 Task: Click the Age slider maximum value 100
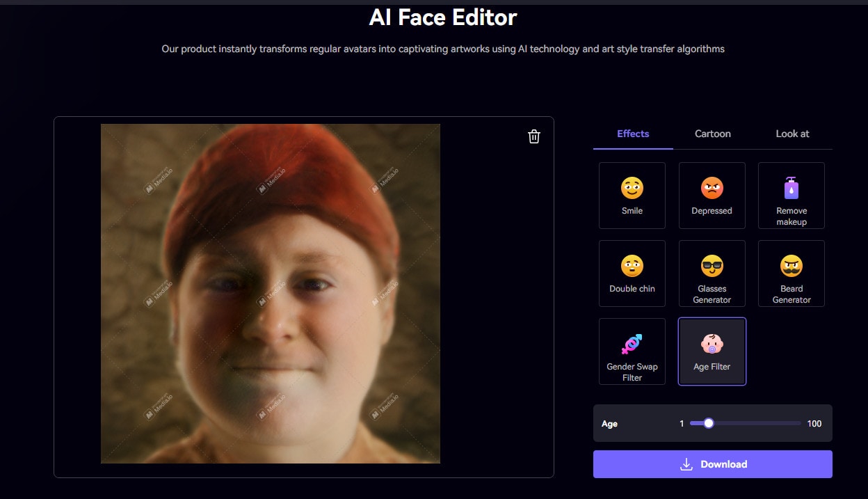coord(814,423)
